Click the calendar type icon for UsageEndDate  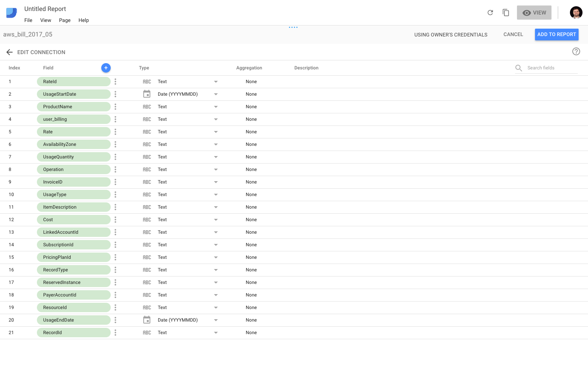(x=147, y=320)
